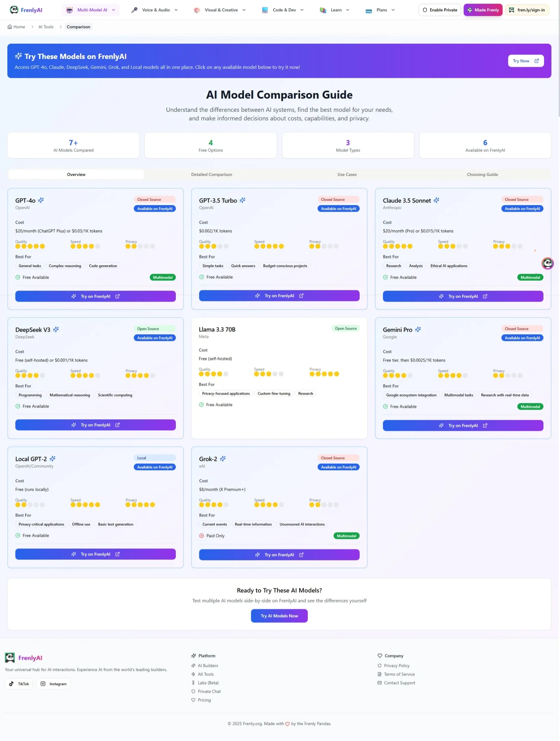Switch to the Choosing Guide tab

pos(482,174)
